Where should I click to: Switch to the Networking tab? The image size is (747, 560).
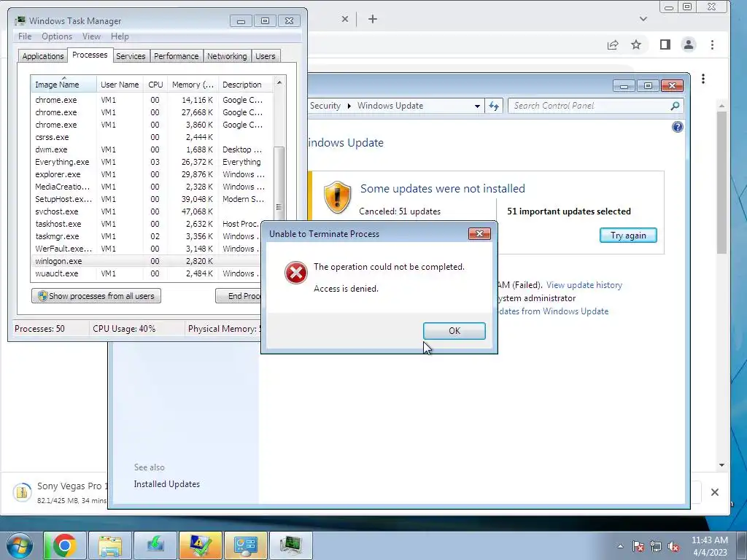pyautogui.click(x=227, y=56)
